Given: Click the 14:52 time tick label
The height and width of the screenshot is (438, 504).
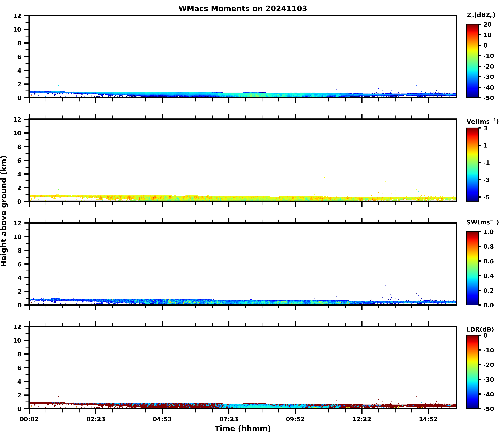Looking at the screenshot, I should click(428, 419).
